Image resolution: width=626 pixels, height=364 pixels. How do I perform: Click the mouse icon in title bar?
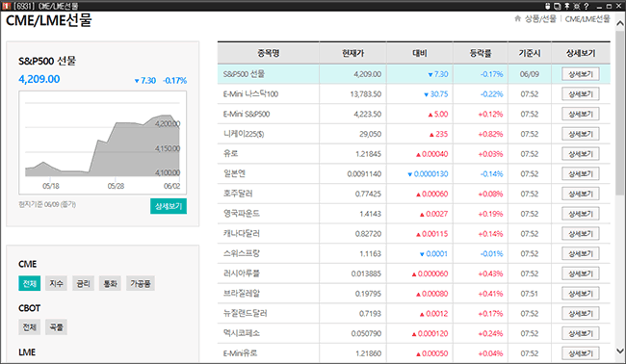(548, 6)
